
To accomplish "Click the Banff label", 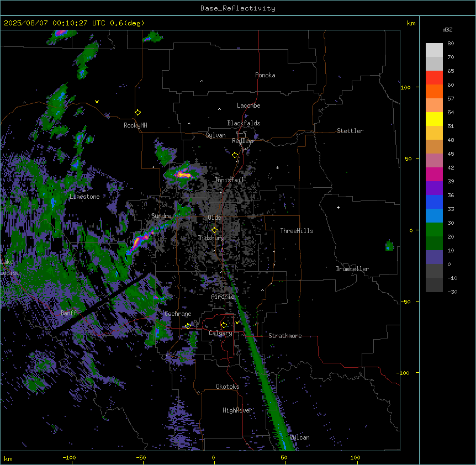I will [x=68, y=313].
